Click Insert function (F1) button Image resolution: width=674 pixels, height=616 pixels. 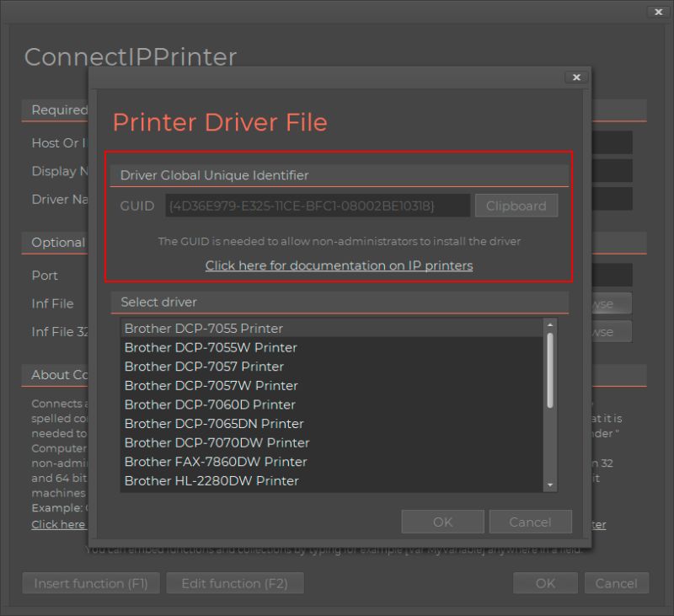point(90,583)
